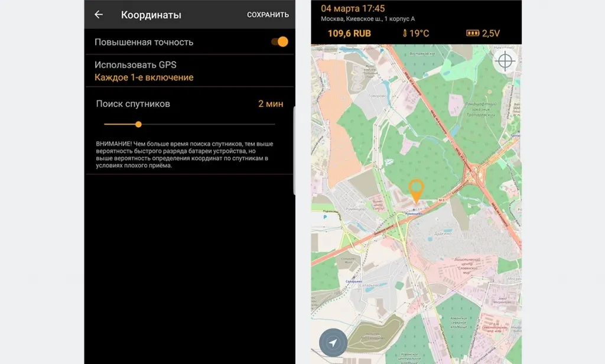The height and width of the screenshot is (364, 605).
Task: Tap СОХРАНИТЬ to save coordinate settings
Action: pyautogui.click(x=268, y=15)
